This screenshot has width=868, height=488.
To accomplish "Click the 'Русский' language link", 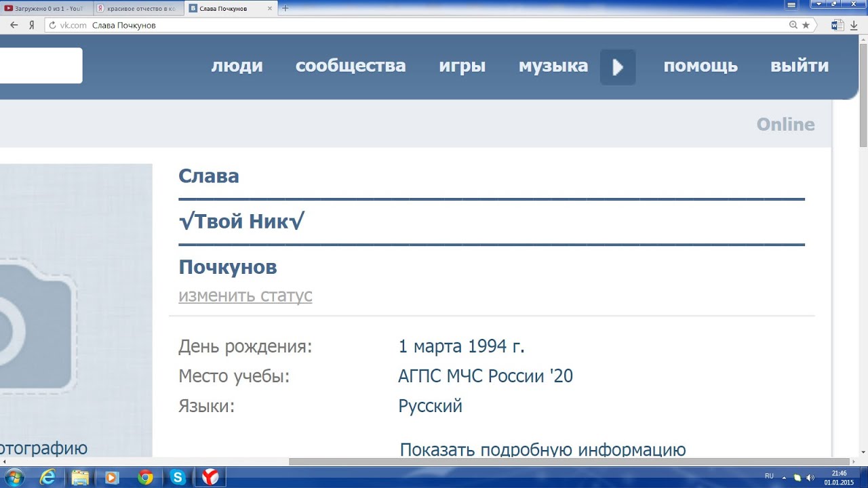I will 431,406.
